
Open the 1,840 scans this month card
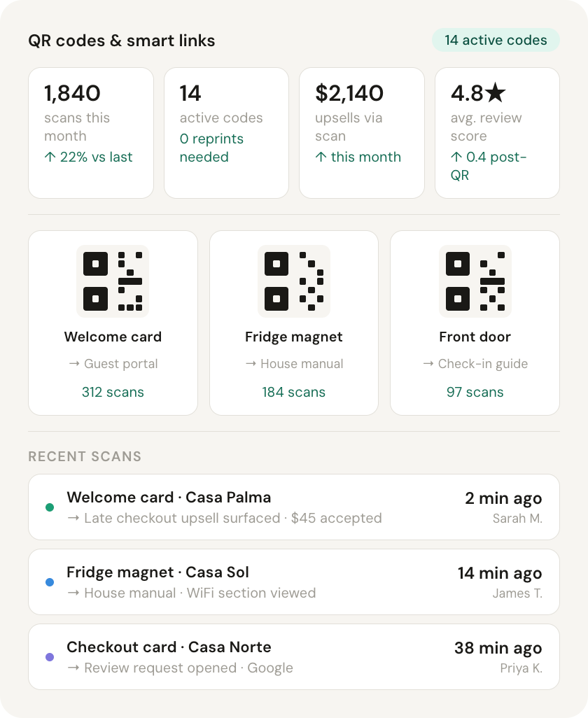[x=91, y=133]
